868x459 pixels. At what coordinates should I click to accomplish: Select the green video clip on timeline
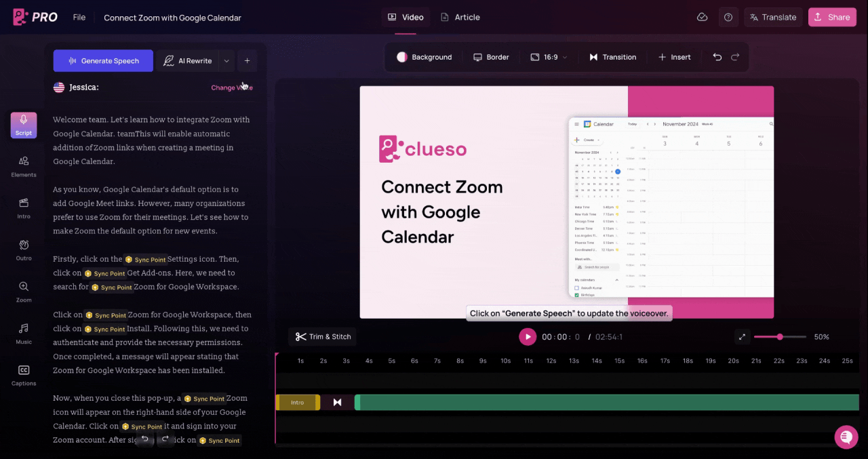[607, 403]
